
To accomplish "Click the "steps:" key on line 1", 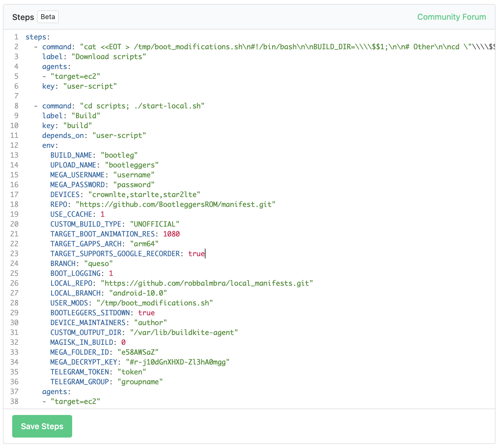I will coord(38,37).
